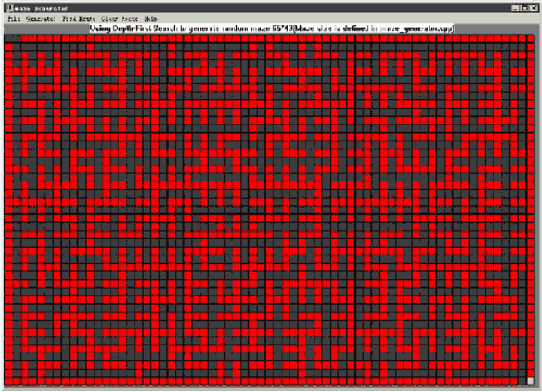Click the maze_generator.cpp text in the status line
This screenshot has height=392, width=542.
pos(417,29)
